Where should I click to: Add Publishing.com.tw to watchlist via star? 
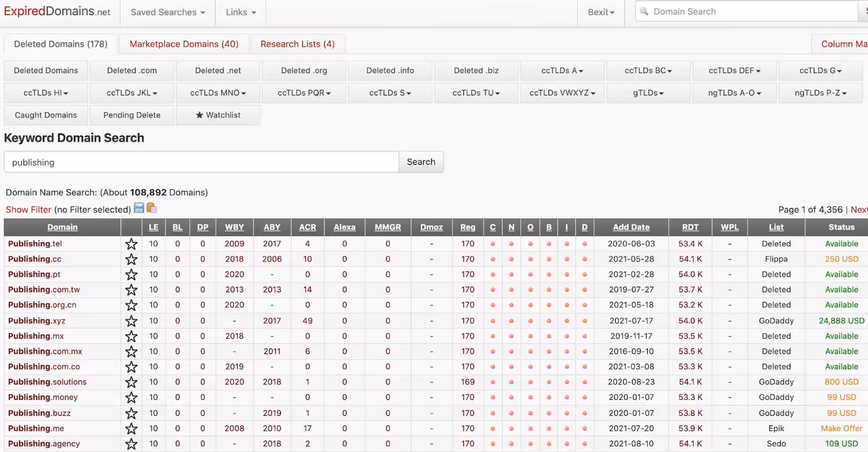click(x=131, y=290)
